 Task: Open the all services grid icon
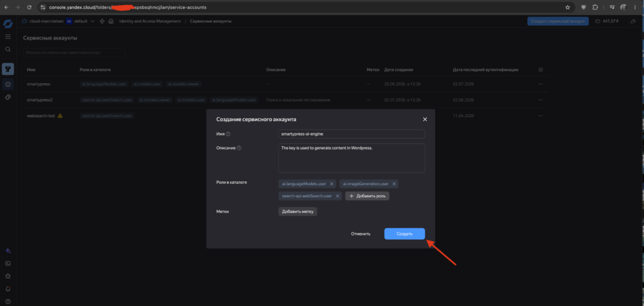[8, 37]
